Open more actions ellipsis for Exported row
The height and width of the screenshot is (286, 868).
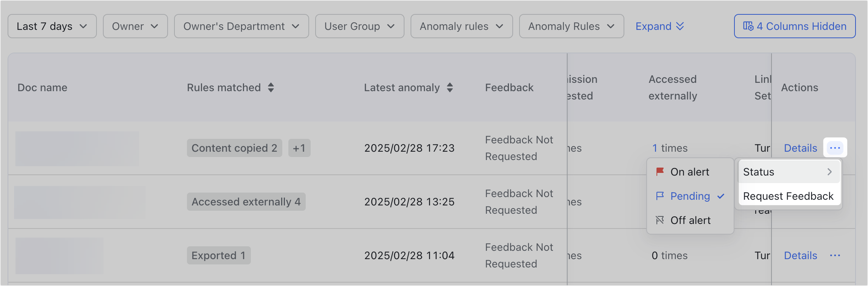pyautogui.click(x=835, y=255)
